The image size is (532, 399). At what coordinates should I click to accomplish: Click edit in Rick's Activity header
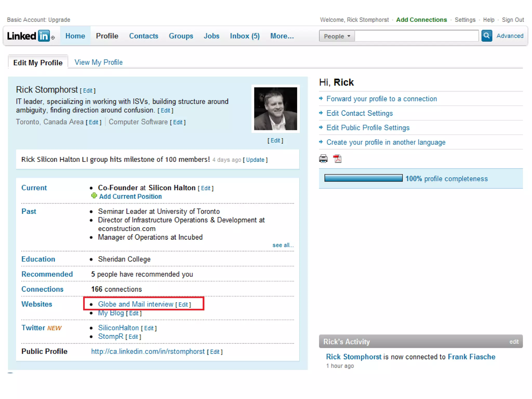pos(514,342)
